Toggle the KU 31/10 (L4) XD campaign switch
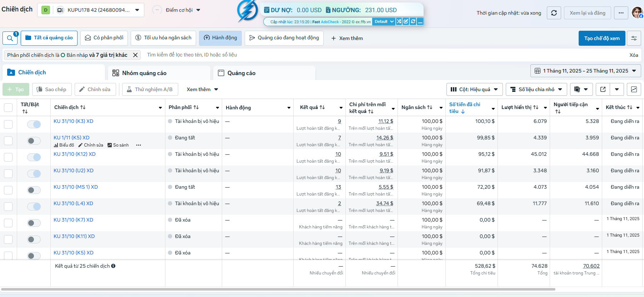The height and width of the screenshot is (297, 644). (34, 207)
